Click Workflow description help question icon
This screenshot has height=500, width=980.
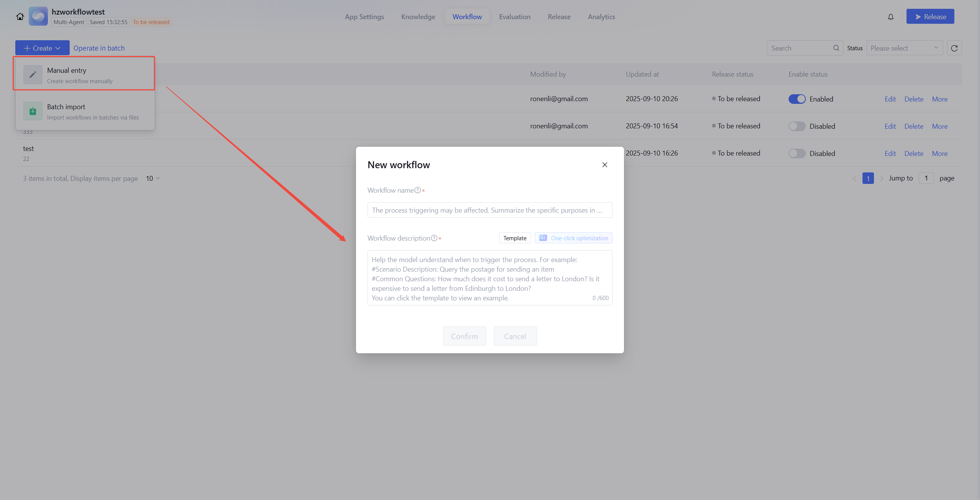click(434, 238)
